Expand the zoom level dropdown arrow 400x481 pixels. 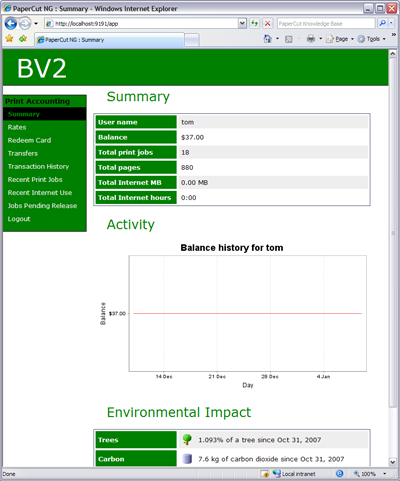pyautogui.click(x=385, y=474)
